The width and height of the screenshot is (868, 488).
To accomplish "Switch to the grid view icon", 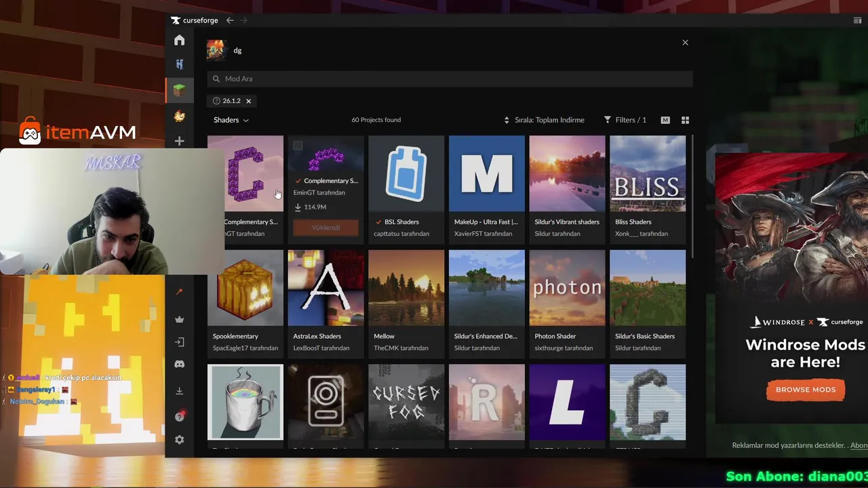I will [x=685, y=120].
